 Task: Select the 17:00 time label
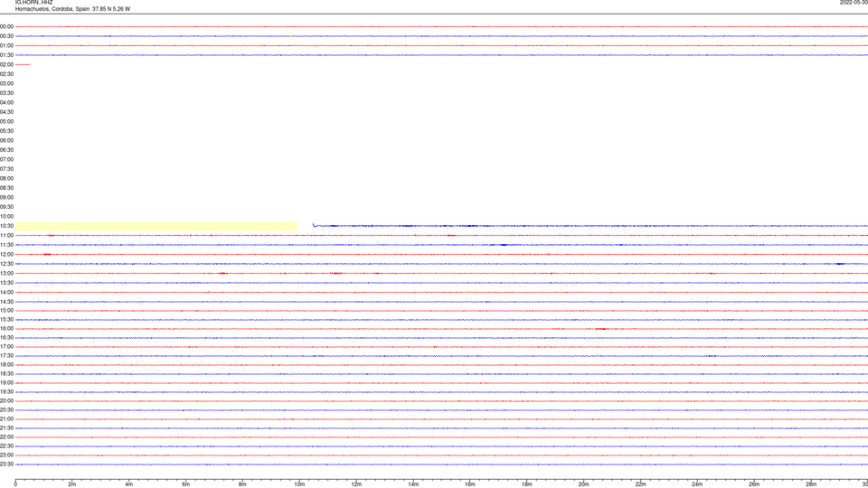pyautogui.click(x=6, y=347)
